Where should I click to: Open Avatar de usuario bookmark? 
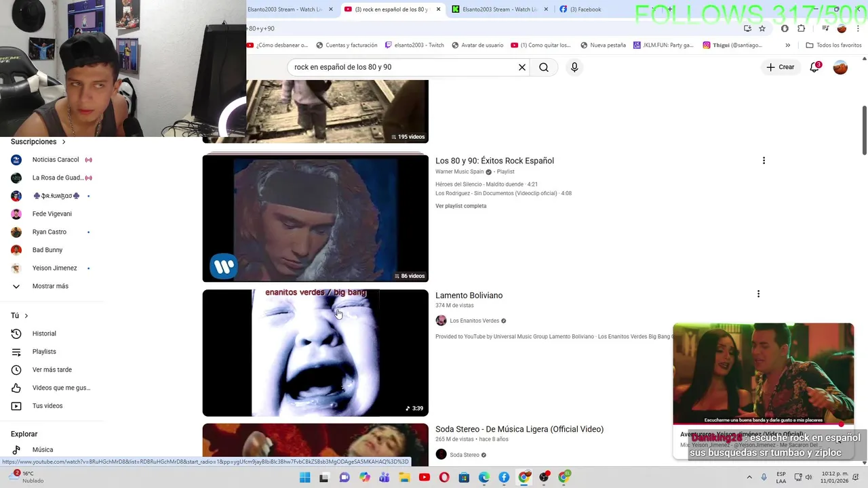pos(477,45)
